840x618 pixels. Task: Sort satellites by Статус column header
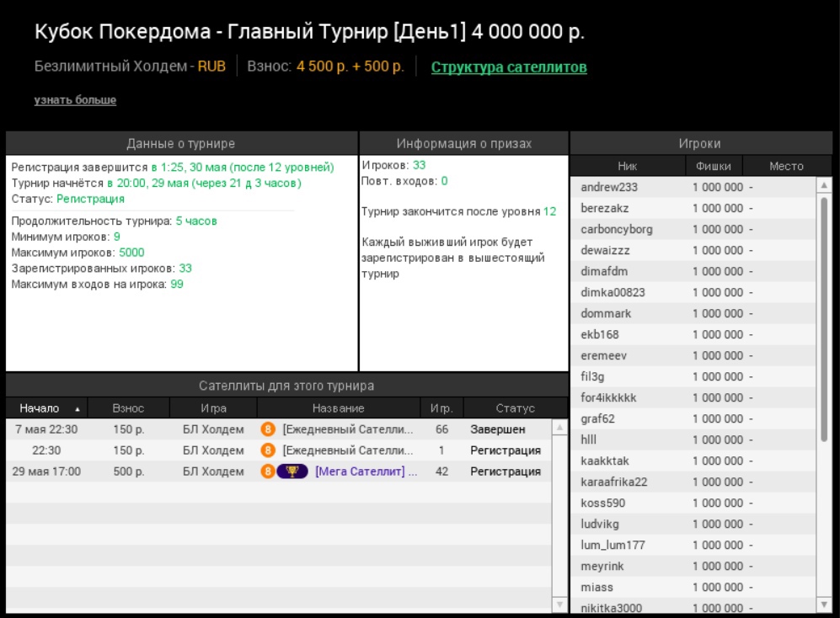coord(515,408)
